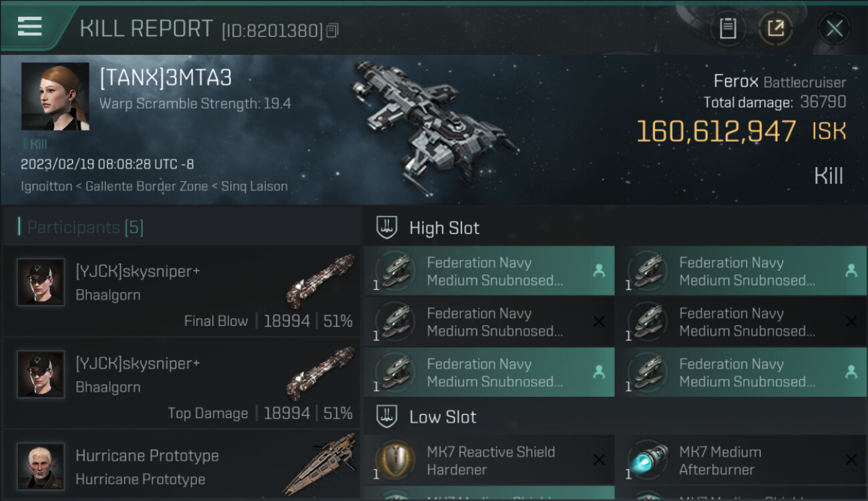The height and width of the screenshot is (501, 868).
Task: Click the X mark on MK7 Medium Afterburner
Action: [851, 460]
